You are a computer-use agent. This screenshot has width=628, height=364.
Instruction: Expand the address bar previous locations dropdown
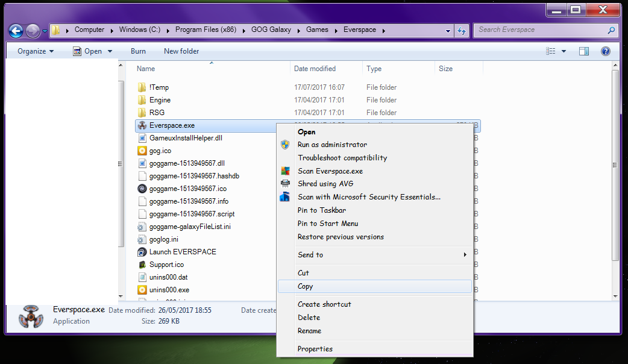[448, 31]
